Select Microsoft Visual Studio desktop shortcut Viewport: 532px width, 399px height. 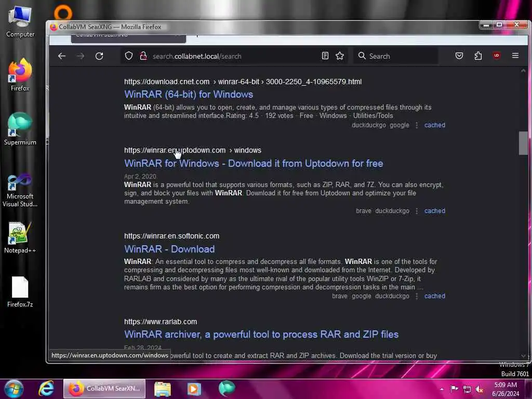tap(20, 190)
